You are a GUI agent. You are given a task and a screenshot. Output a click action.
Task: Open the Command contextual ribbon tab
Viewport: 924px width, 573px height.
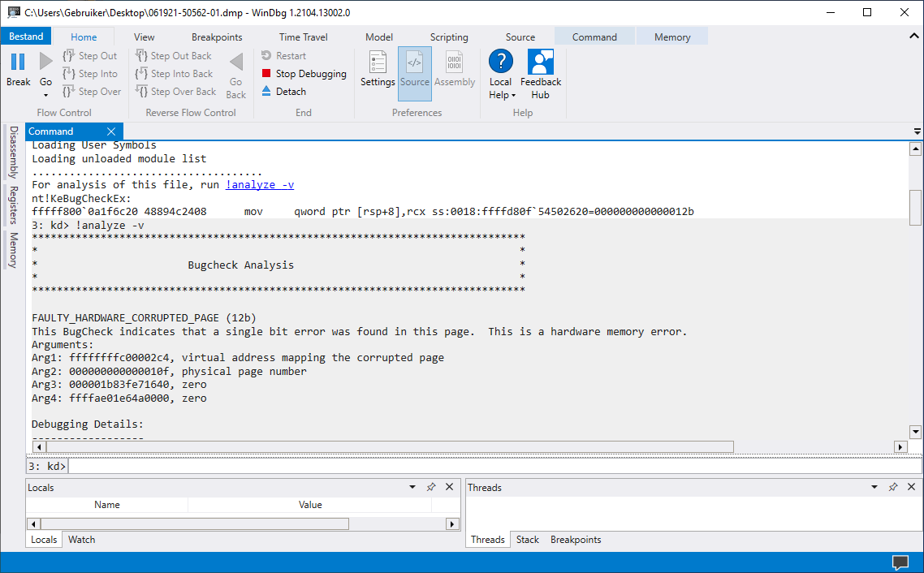point(594,37)
